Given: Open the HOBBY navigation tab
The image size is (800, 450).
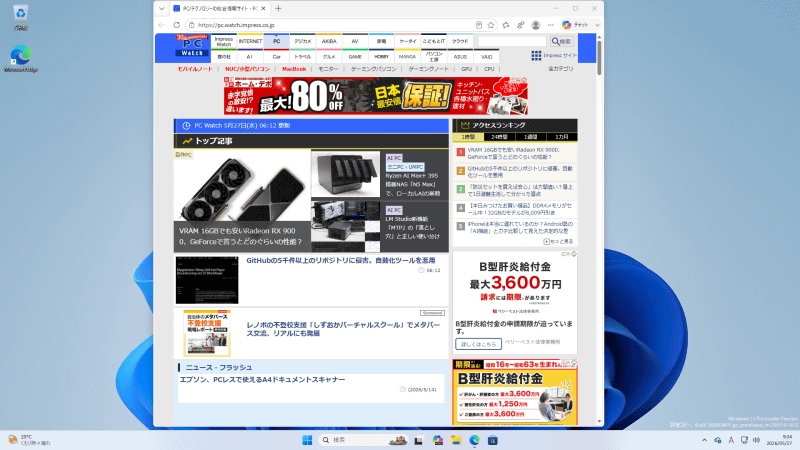Looking at the screenshot, I should (x=381, y=57).
